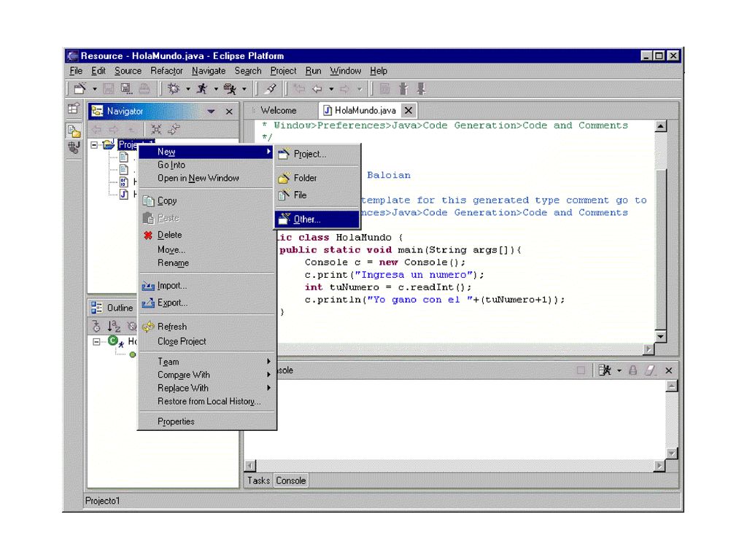The image size is (747, 560).
Task: Click console horizontal scrollbar right arrow
Action: pyautogui.click(x=659, y=466)
